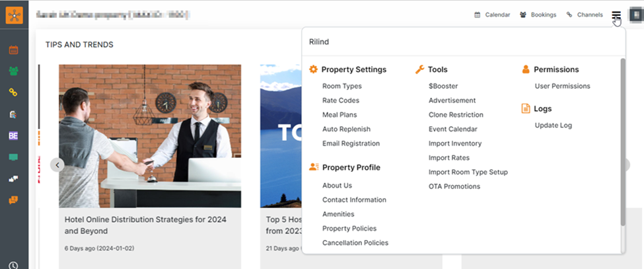This screenshot has width=644, height=269.
Task: Open the teal chat message sidebar icon
Action: point(13,157)
